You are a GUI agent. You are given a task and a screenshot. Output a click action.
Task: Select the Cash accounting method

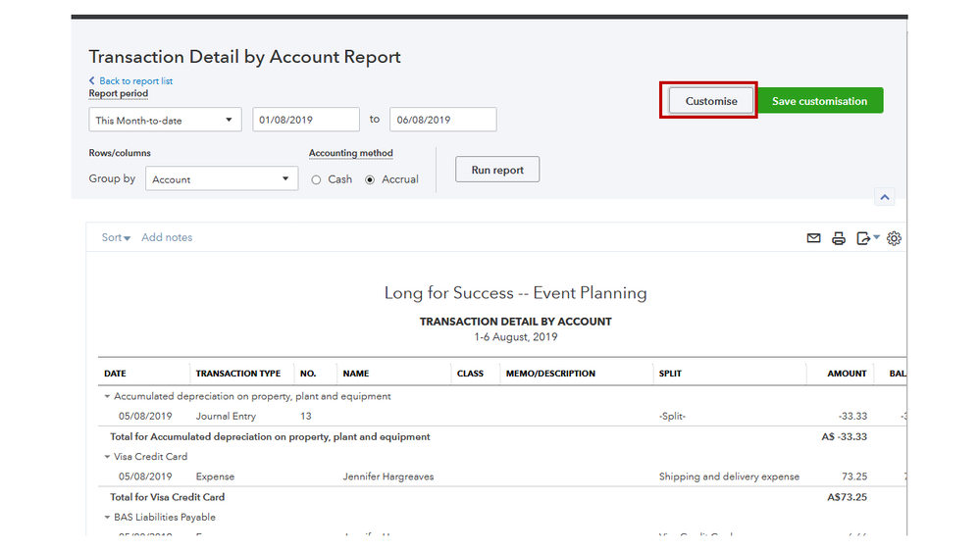[x=317, y=180]
